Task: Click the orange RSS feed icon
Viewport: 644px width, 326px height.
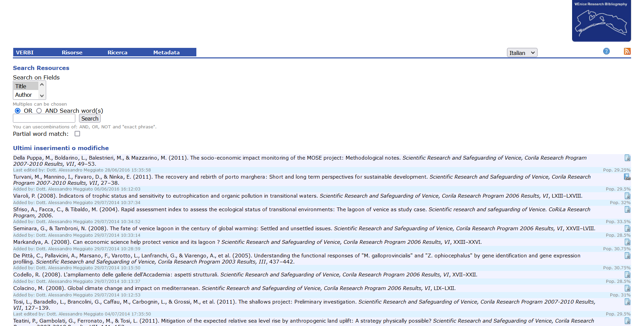Action: coord(627,51)
